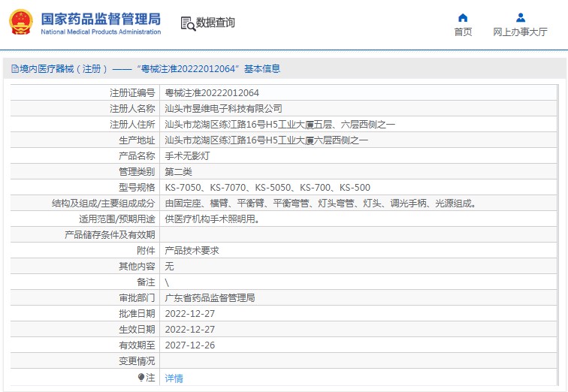Select management category 第二类
Screen dimensions: 568x392
pos(178,172)
